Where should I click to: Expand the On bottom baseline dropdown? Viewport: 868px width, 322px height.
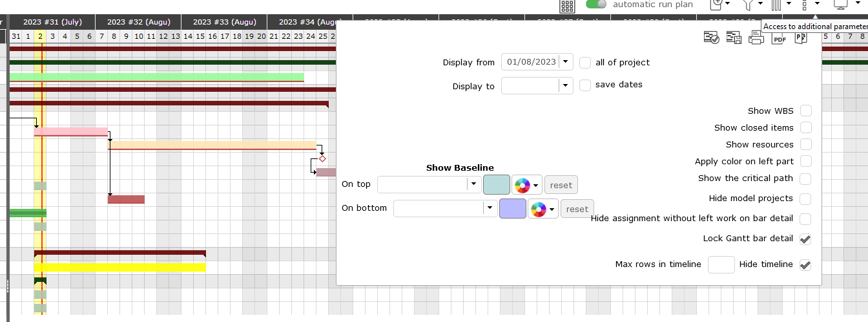490,208
